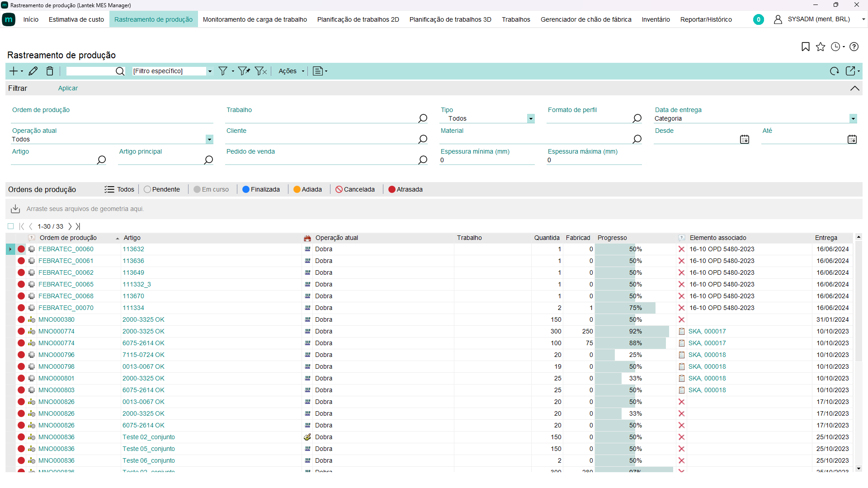Open the Ações dropdown menu

(292, 71)
